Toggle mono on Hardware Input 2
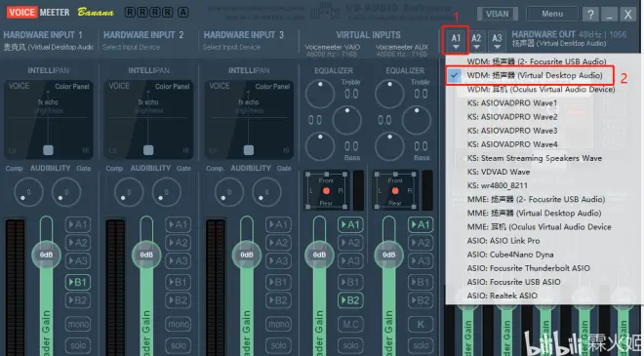The height and width of the screenshot is (356, 644). [x=178, y=325]
